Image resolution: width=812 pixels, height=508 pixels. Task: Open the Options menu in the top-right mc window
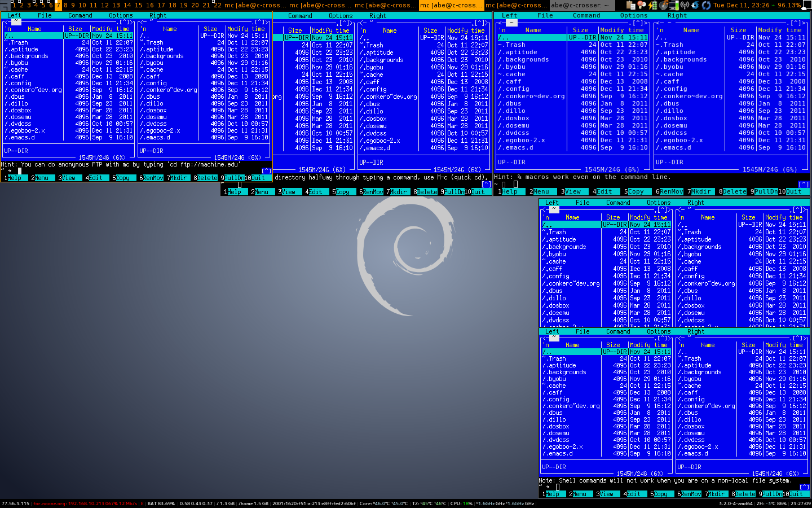click(x=633, y=15)
